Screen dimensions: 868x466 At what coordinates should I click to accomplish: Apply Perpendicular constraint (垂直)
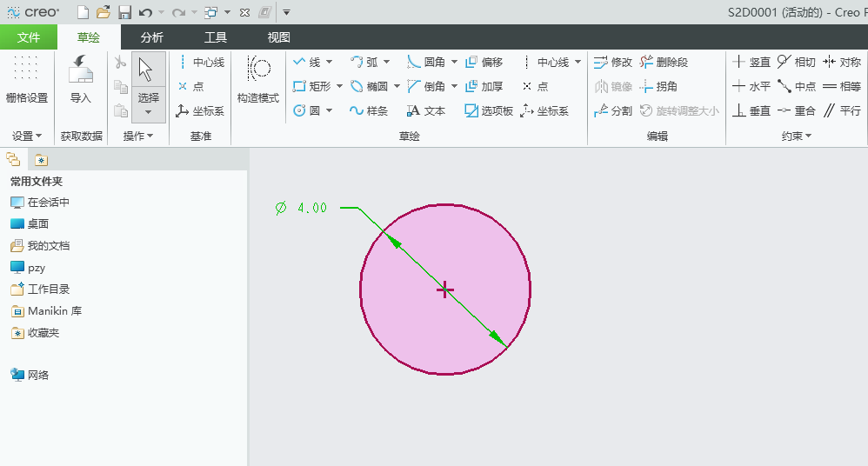tap(751, 110)
